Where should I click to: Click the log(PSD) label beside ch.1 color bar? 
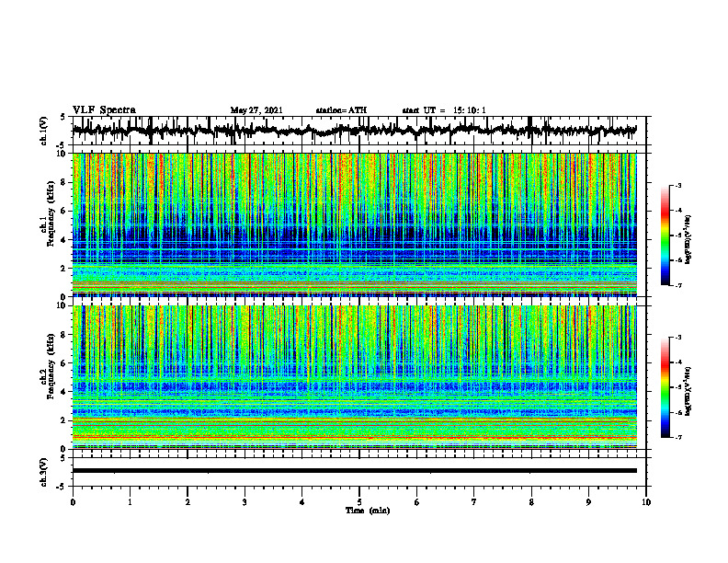(x=688, y=240)
